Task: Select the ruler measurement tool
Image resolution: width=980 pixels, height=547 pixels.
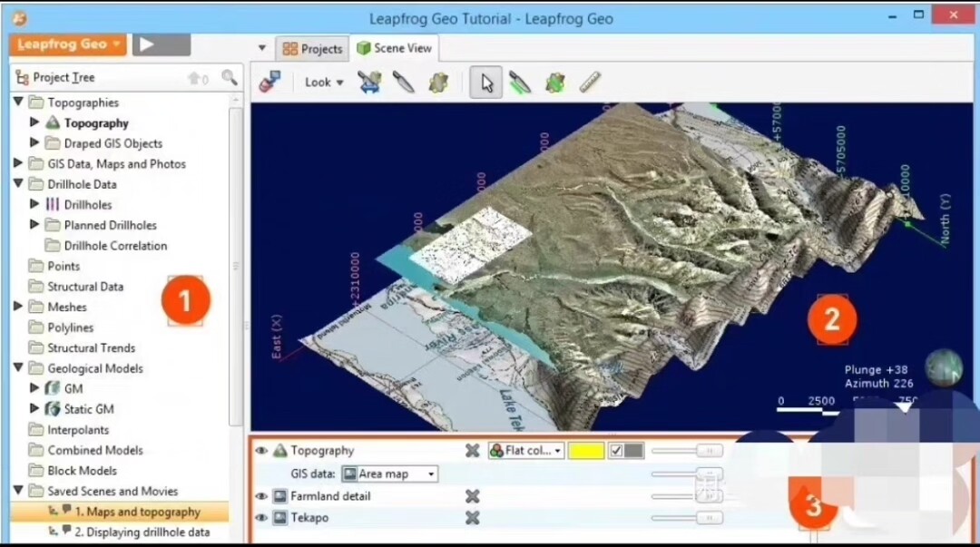Action: pos(590,82)
